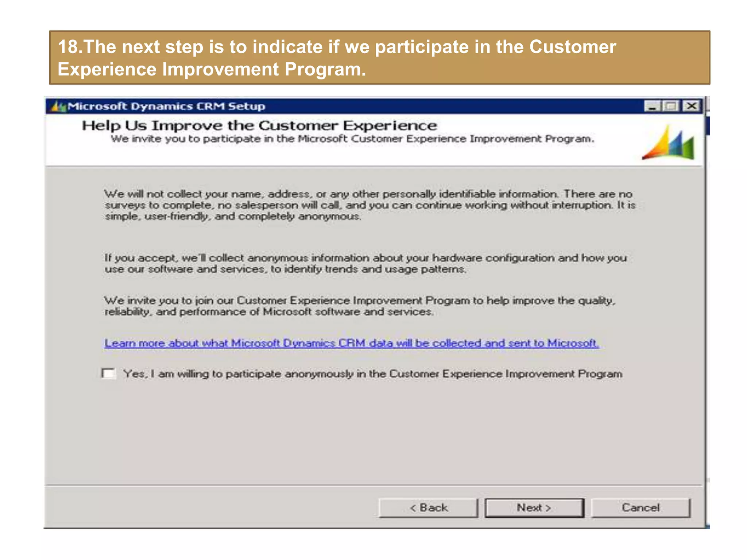Close the Microsoft Dynamics CRM Setup window
This screenshot has width=747, height=560.
(691, 106)
